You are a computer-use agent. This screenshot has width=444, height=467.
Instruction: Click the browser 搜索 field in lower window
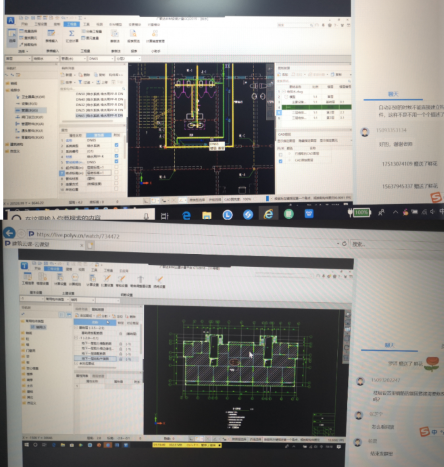point(397,244)
